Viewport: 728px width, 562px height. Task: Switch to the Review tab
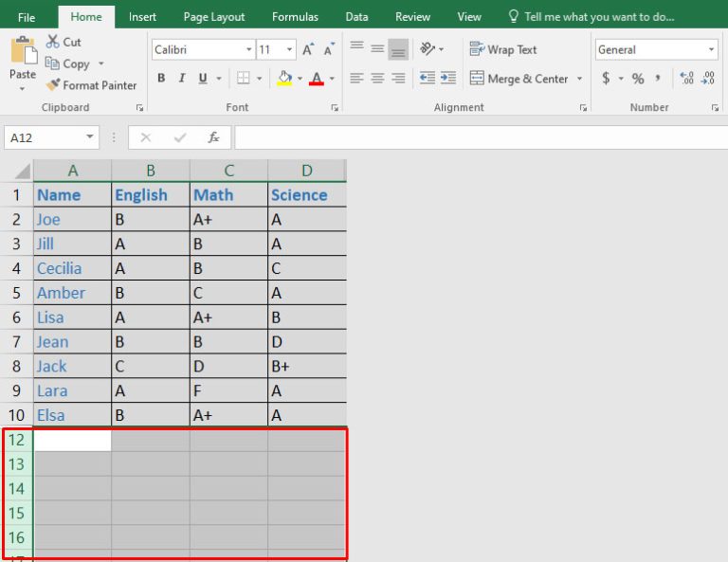coord(412,17)
